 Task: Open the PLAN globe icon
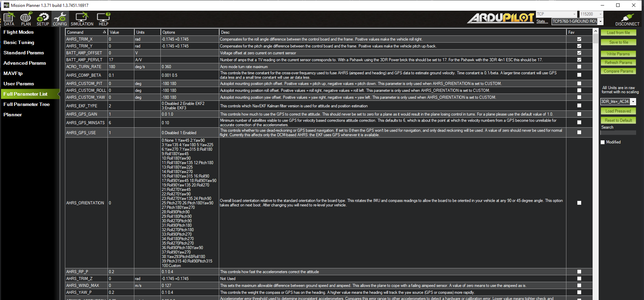26,19
